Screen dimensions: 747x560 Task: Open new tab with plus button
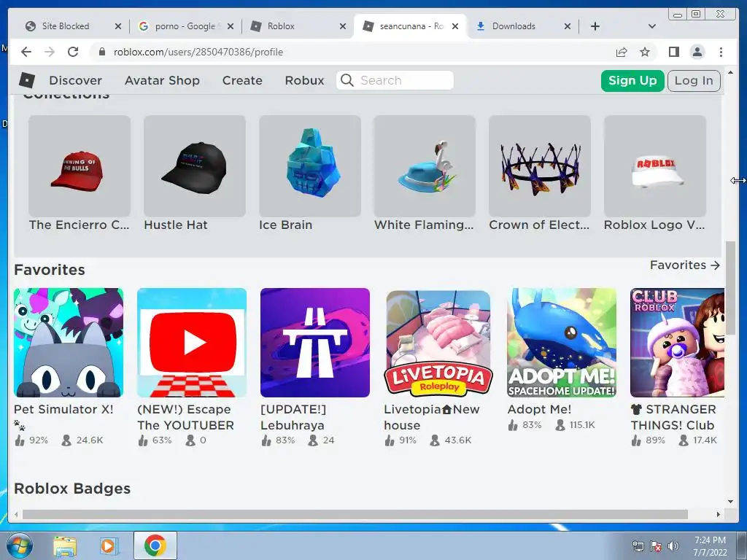point(595,26)
